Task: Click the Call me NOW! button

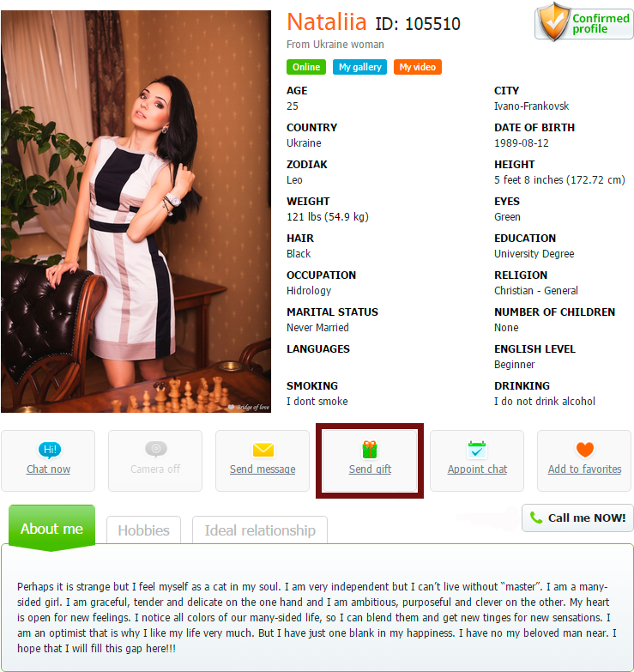Action: point(577,518)
